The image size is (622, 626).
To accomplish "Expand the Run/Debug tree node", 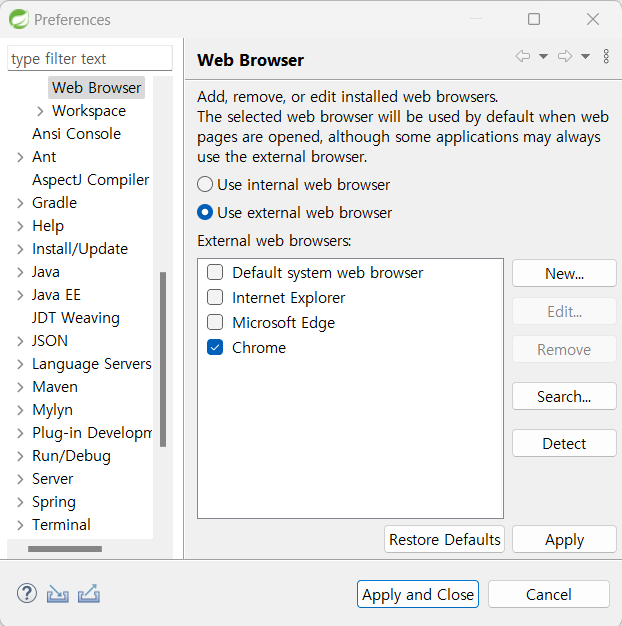I will coord(20,456).
